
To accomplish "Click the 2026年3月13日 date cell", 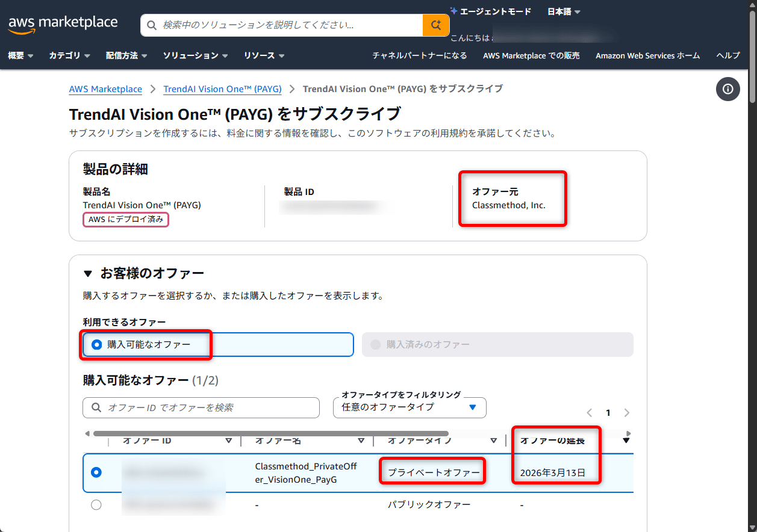I will (552, 473).
